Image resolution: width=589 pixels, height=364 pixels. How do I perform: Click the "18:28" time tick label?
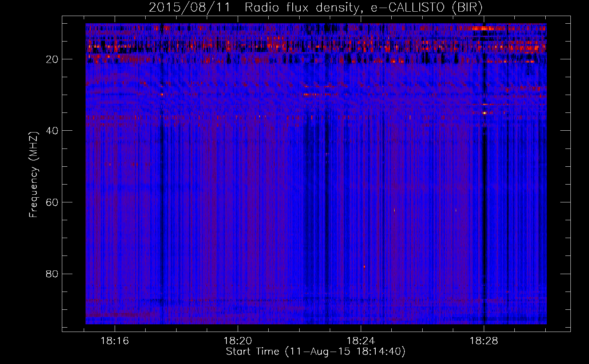pos(484,341)
